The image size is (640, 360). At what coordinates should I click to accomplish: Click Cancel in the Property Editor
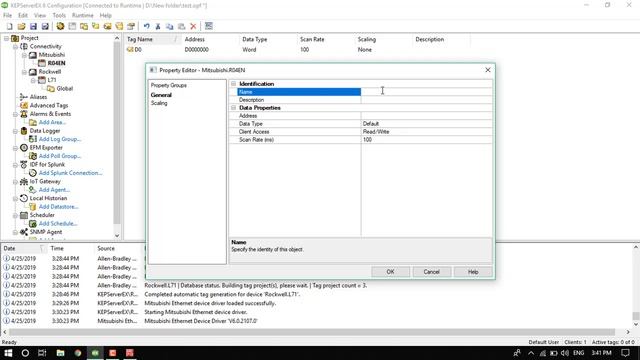coord(431,272)
